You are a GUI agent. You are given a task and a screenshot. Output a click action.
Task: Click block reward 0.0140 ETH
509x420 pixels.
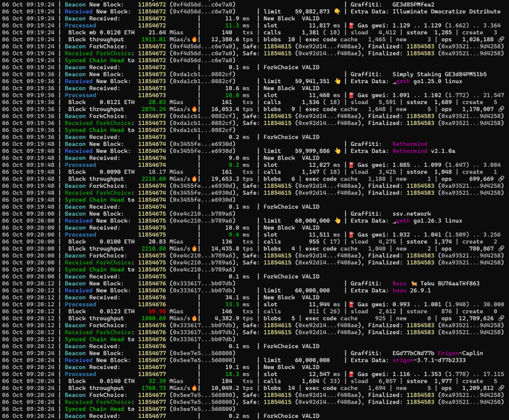coord(117,381)
